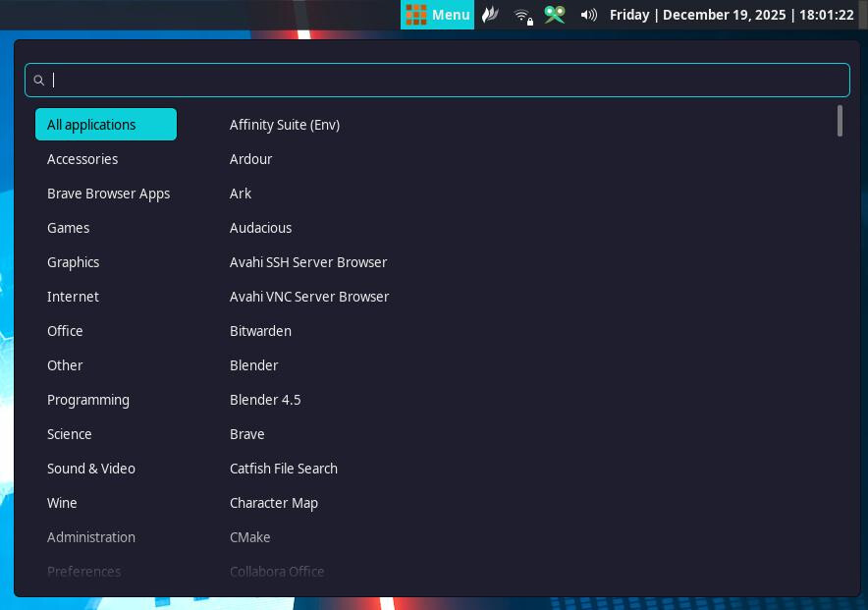
Task: Open the Wi-Fi network indicator
Action: 523,15
